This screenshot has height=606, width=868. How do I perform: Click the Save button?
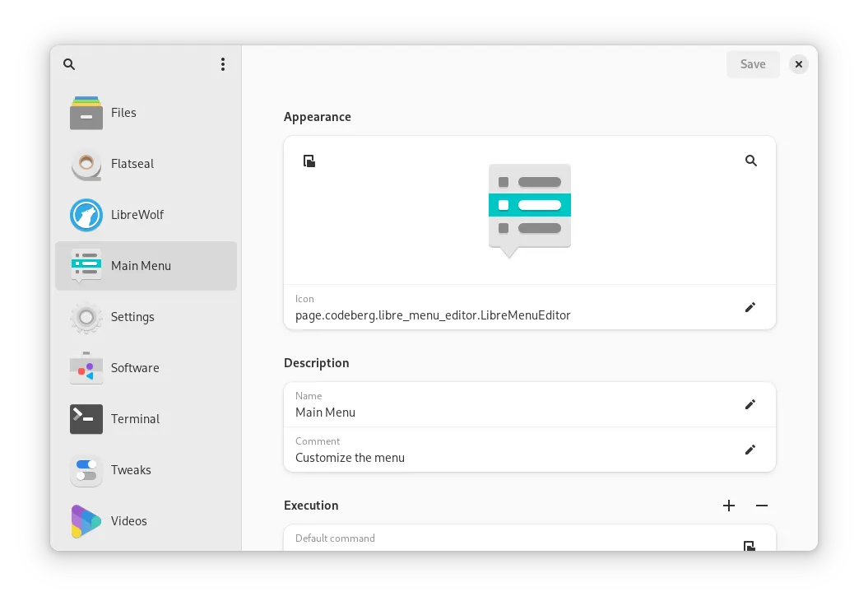coord(753,64)
